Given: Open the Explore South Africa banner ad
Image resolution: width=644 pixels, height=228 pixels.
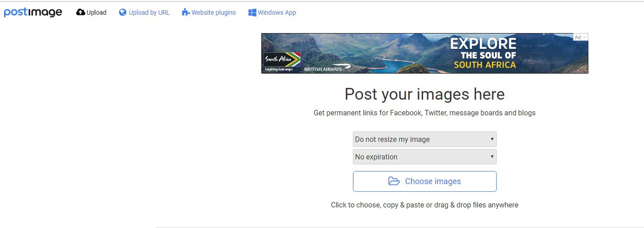Looking at the screenshot, I should tap(425, 53).
